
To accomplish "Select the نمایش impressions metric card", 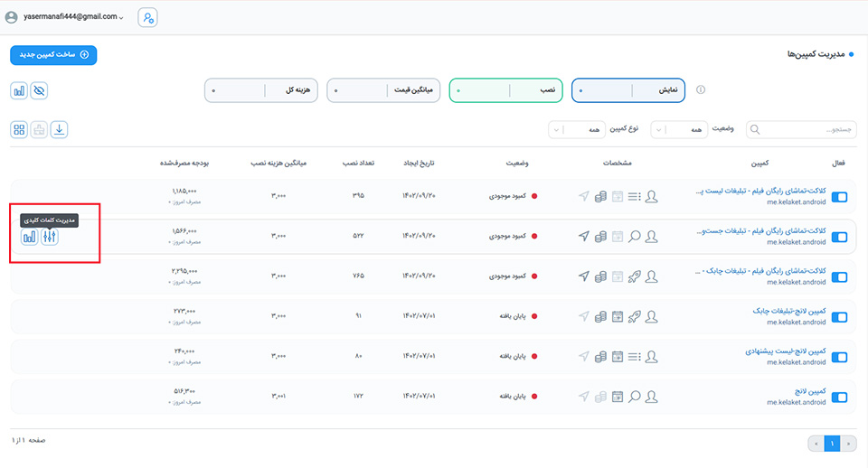I will point(628,90).
